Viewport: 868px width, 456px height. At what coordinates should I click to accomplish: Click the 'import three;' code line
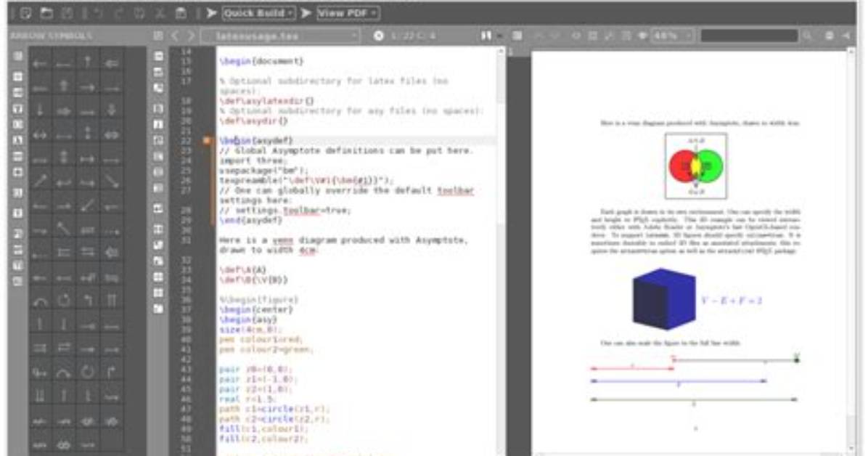pyautogui.click(x=253, y=160)
